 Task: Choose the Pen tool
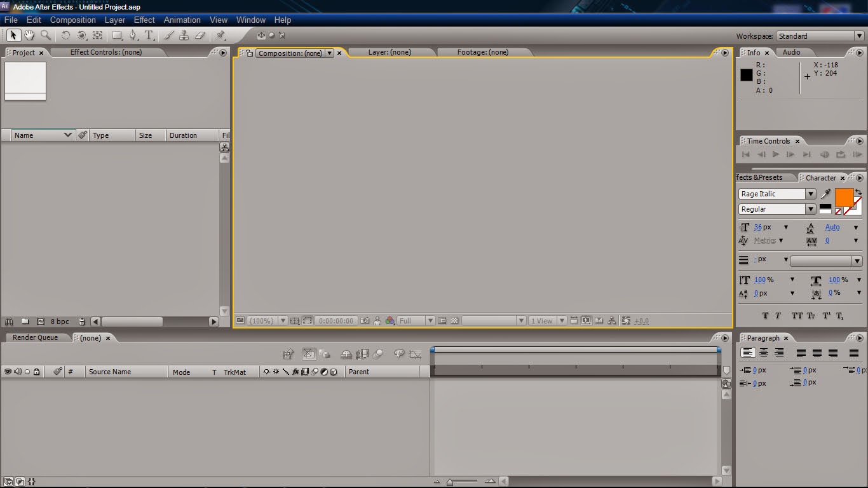(132, 36)
